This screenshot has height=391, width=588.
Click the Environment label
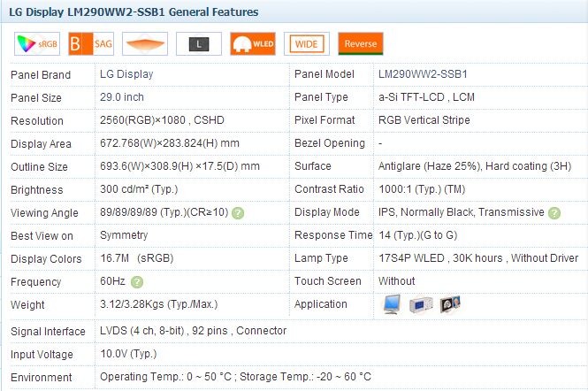pos(42,378)
